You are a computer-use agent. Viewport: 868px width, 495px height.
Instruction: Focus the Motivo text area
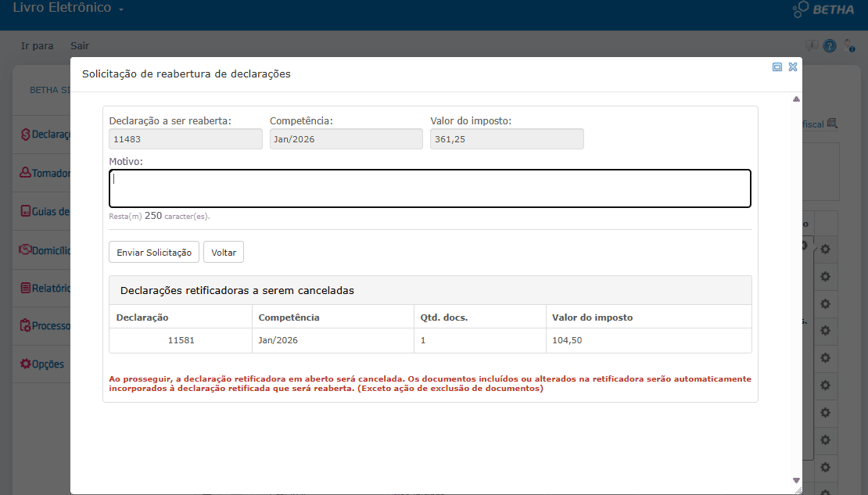[x=429, y=188]
